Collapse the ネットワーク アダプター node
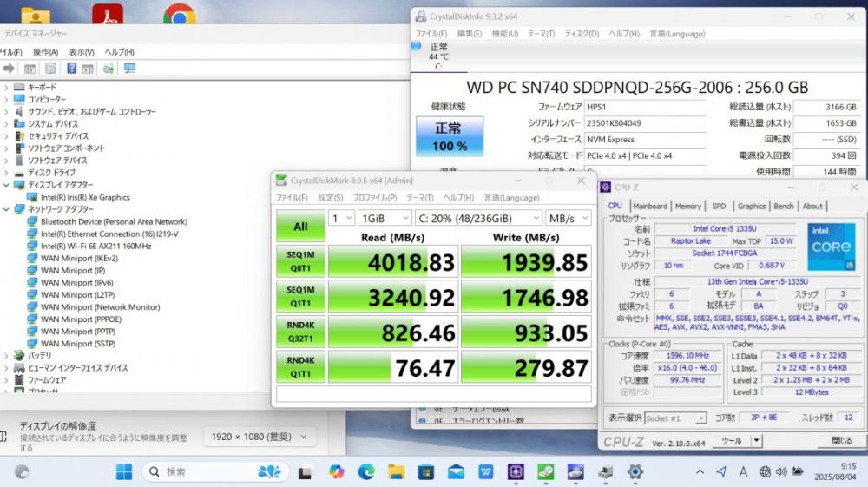Viewport: 868px width, 487px height. (x=6, y=208)
